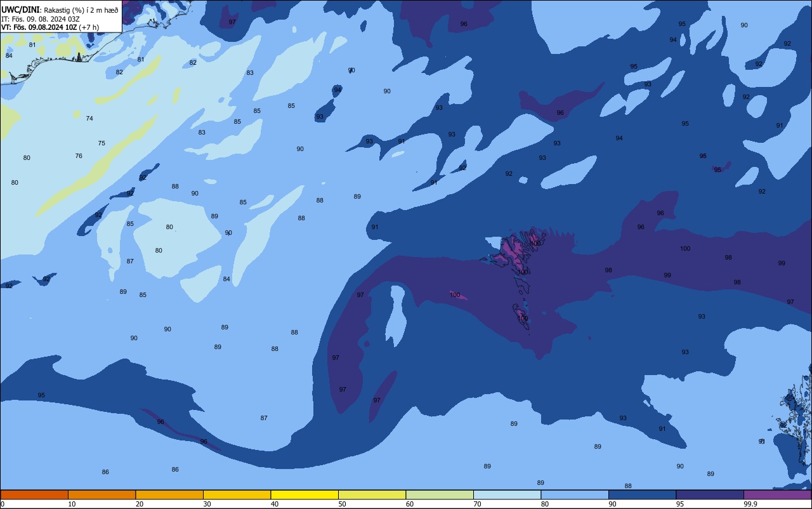The height and width of the screenshot is (509, 812).
Task: Click the '99.9' legend tick label
Action: pos(751,504)
